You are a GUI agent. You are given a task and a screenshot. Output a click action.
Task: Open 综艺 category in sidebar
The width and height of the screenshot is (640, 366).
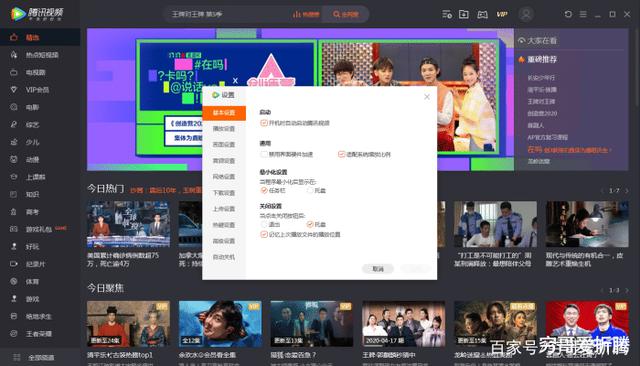(31, 125)
